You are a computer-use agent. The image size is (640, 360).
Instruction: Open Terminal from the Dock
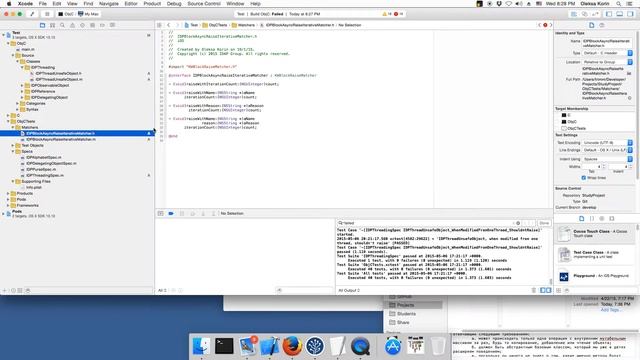click(x=224, y=346)
